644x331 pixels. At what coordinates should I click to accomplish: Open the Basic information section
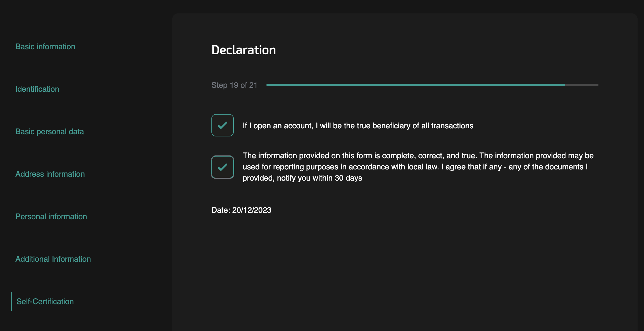pos(45,46)
